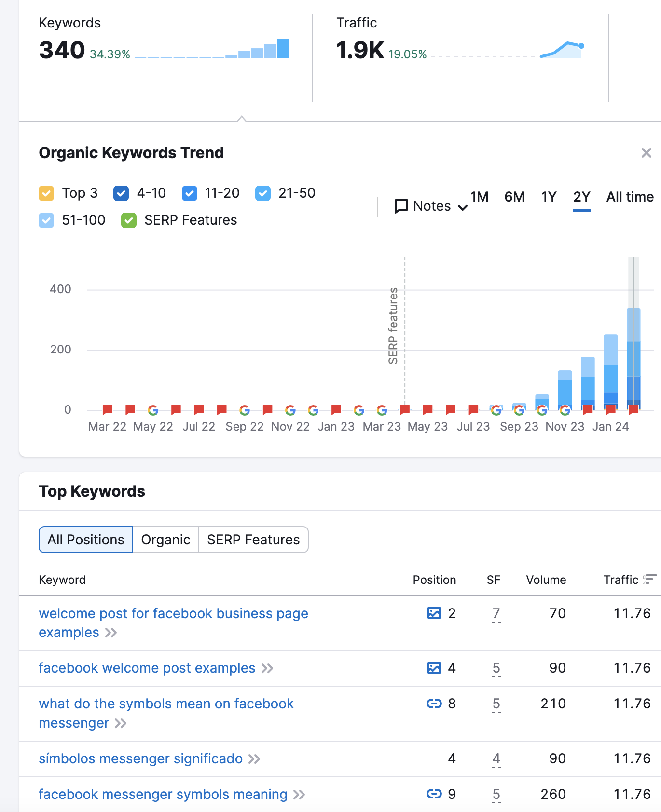Sort by the Traffic column icon

tap(650, 579)
